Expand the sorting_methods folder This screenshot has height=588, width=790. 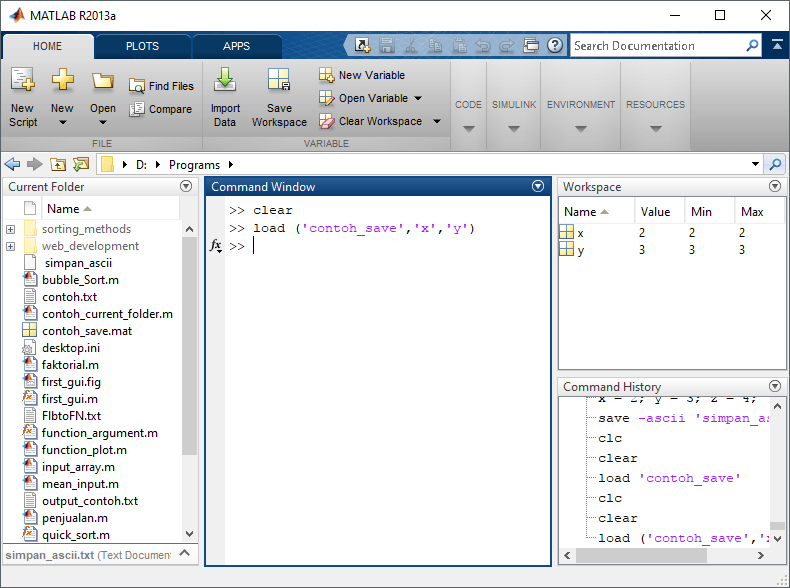coord(10,229)
